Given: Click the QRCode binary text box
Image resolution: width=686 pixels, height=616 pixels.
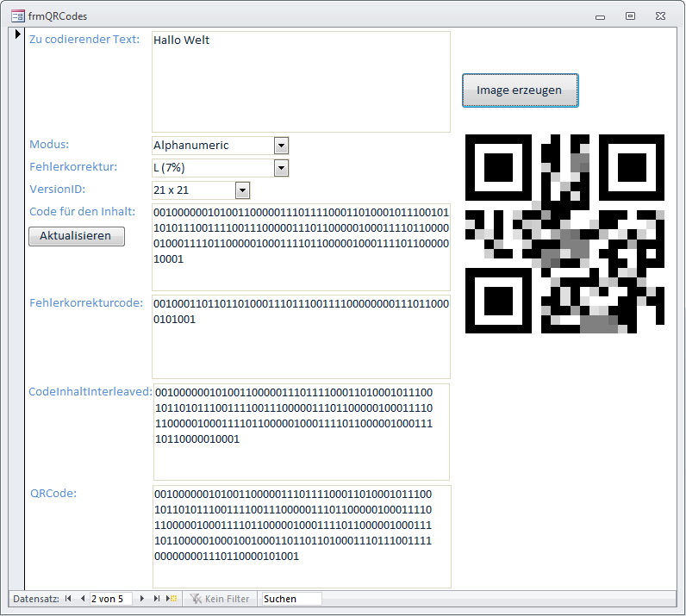Looking at the screenshot, I should 302,537.
